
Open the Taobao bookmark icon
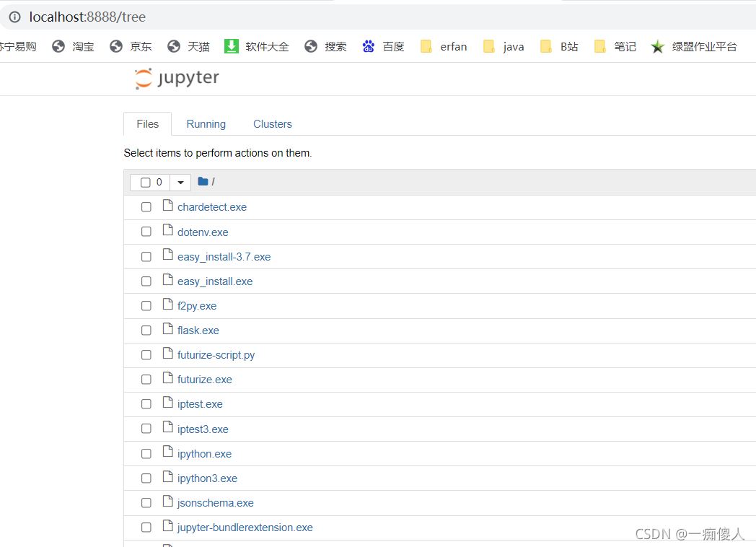(x=58, y=45)
